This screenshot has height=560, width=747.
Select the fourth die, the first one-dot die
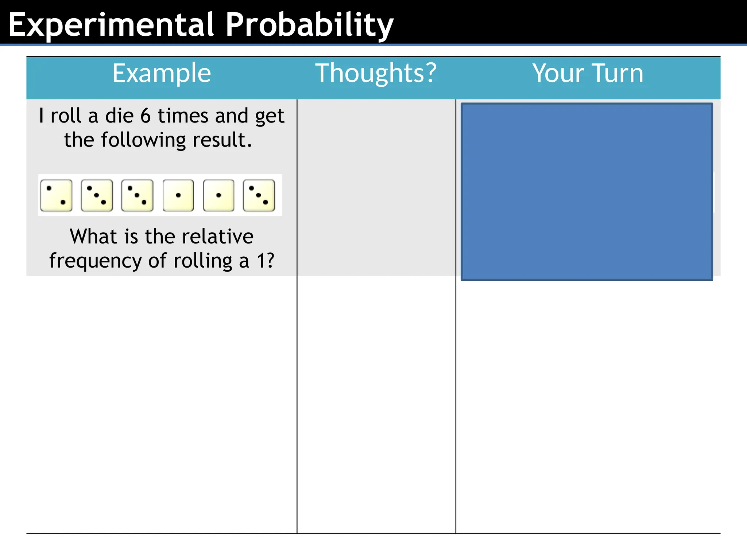click(x=178, y=195)
